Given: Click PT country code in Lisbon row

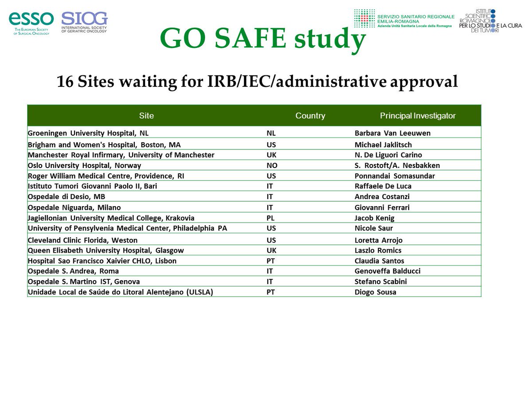Looking at the screenshot, I should click(x=270, y=261).
